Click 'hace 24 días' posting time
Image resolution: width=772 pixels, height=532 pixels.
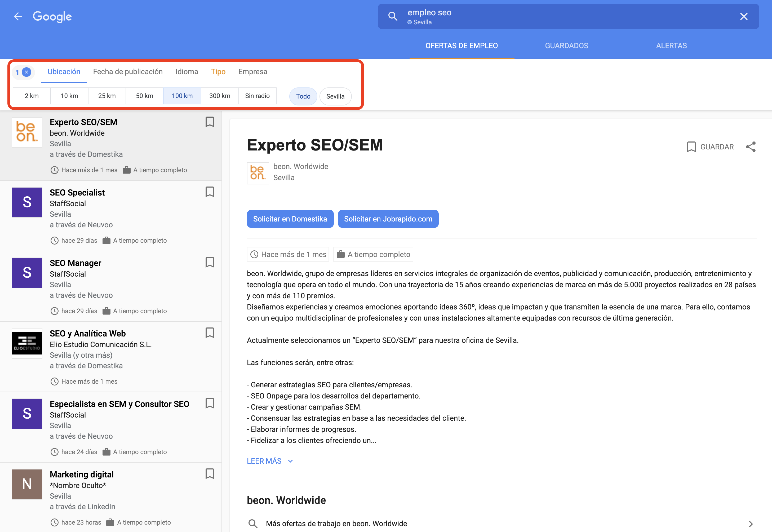79,452
